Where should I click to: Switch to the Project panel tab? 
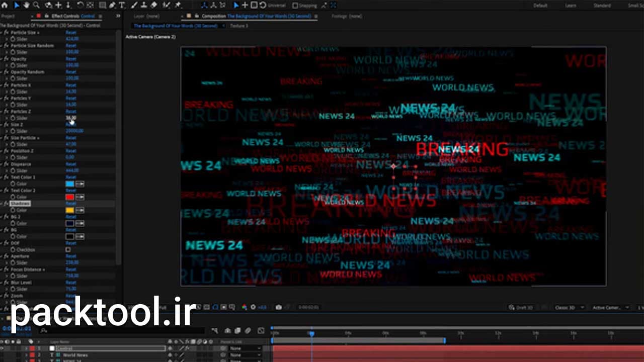(x=8, y=16)
